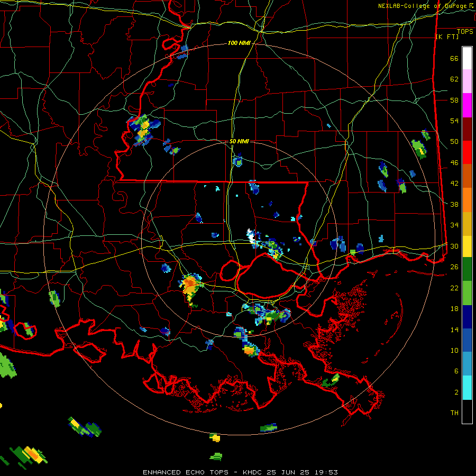Select the dark orange legend swatch
Image resolution: width=476 pixels, height=476 pixels.
point(467,176)
